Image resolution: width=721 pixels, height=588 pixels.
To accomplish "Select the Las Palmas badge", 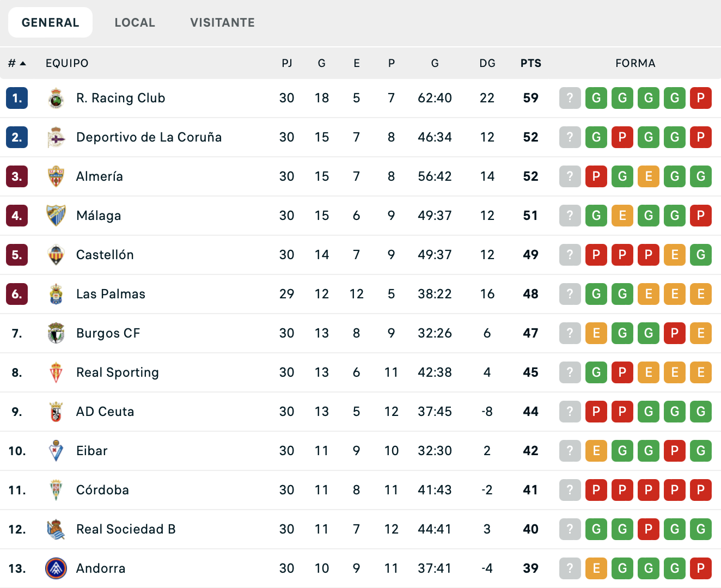I will pyautogui.click(x=56, y=294).
